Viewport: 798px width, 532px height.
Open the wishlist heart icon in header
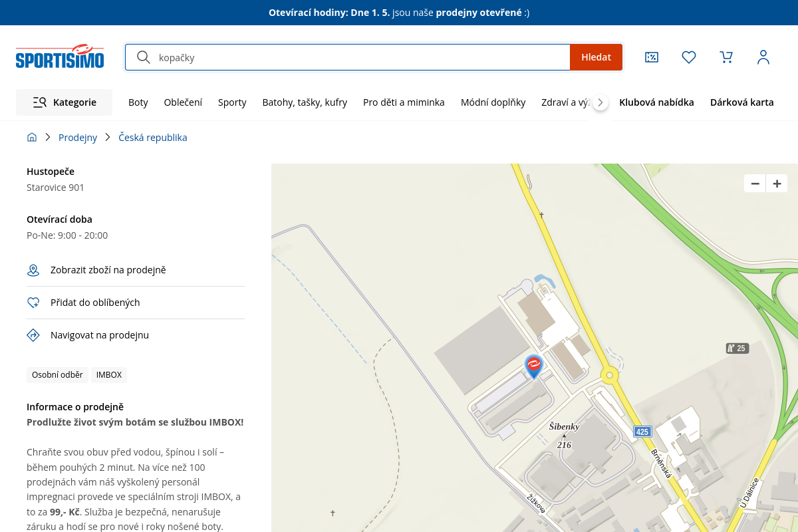tap(689, 57)
